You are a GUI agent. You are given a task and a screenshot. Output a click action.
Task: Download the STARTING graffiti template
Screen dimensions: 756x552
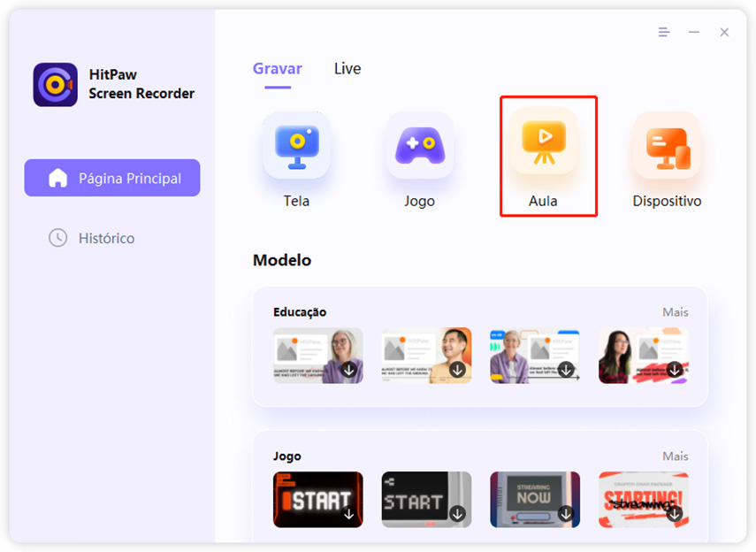click(675, 514)
